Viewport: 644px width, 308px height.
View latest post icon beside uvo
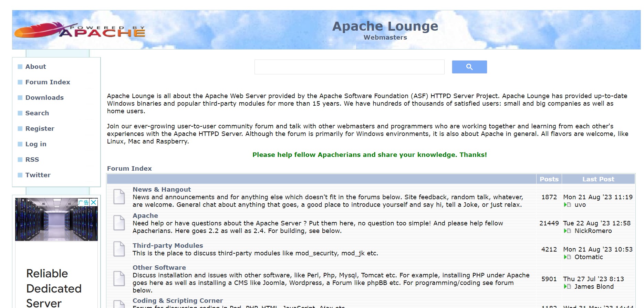[567, 205]
